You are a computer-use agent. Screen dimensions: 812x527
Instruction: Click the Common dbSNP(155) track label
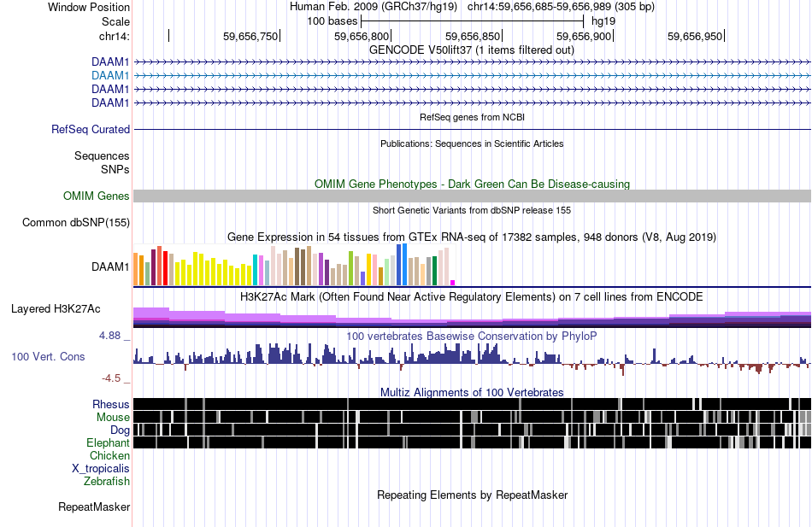76,223
